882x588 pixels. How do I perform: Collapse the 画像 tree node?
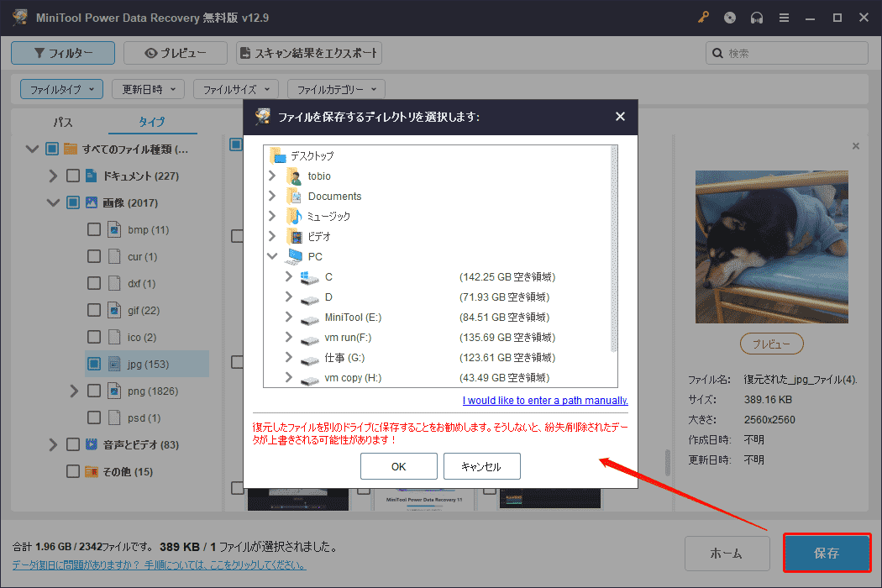coord(53,202)
